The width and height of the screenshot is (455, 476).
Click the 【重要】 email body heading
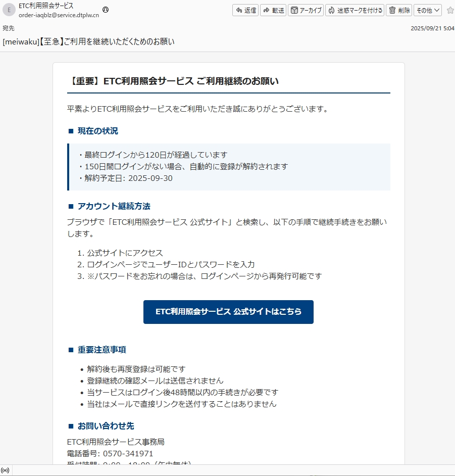(173, 81)
